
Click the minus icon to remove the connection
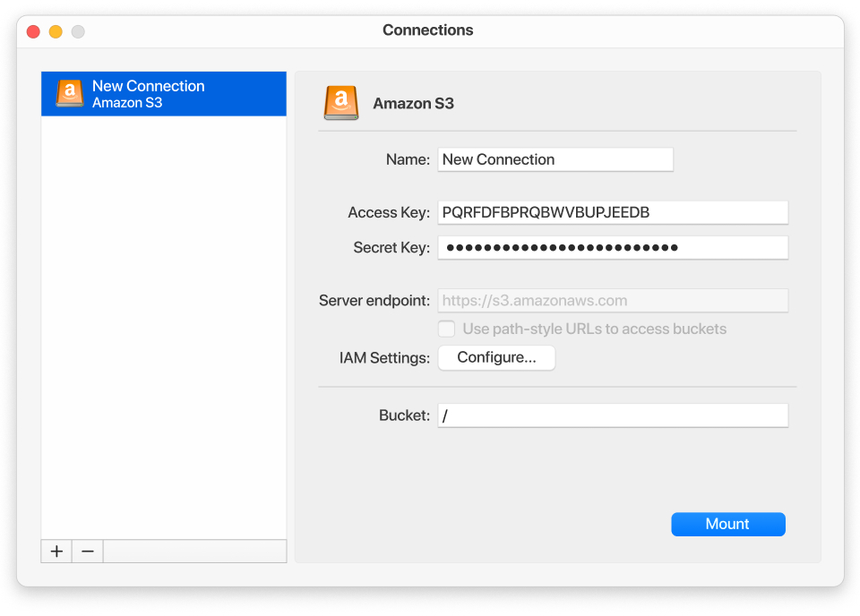pos(87,551)
